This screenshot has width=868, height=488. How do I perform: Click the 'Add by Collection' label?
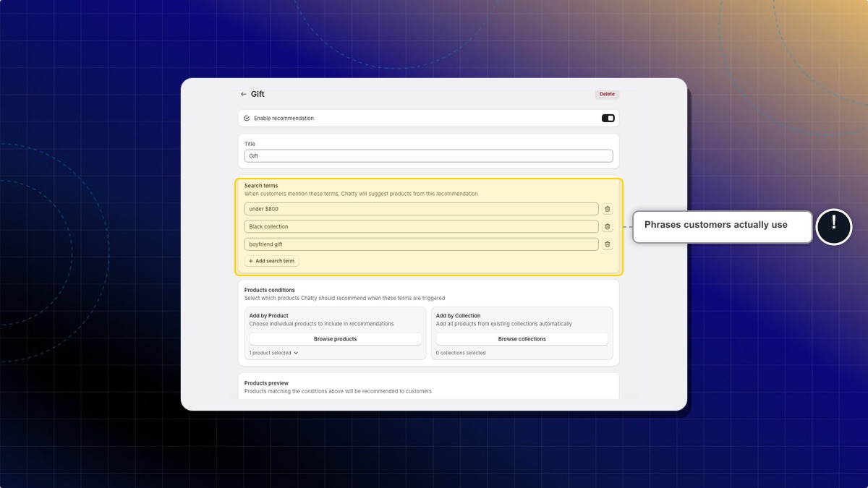(x=459, y=316)
